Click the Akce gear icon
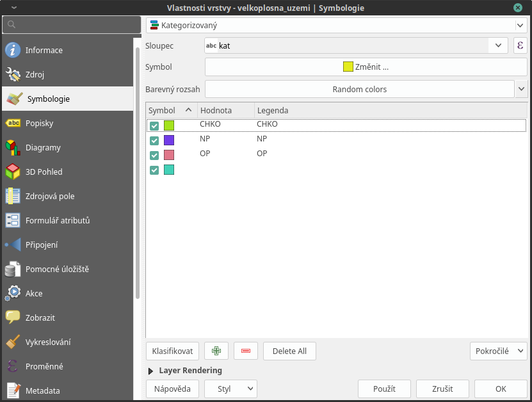Screen dimensions: 532x402 (x=13, y=293)
